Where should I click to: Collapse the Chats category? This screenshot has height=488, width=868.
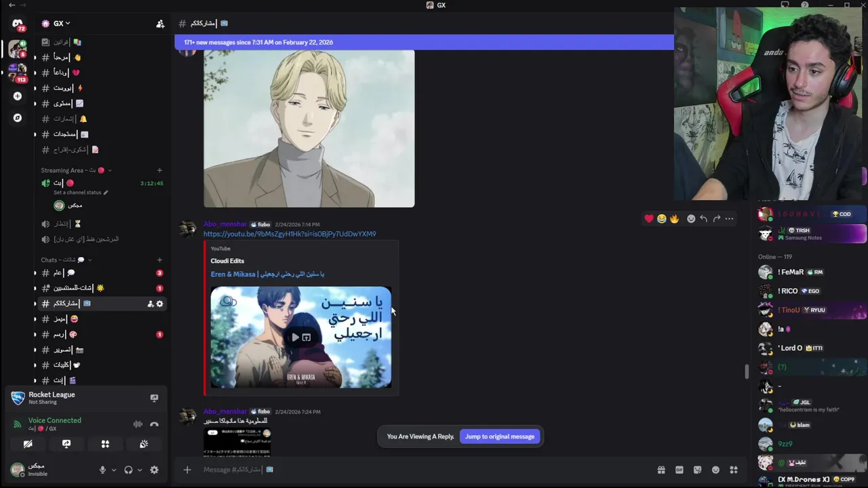66,260
